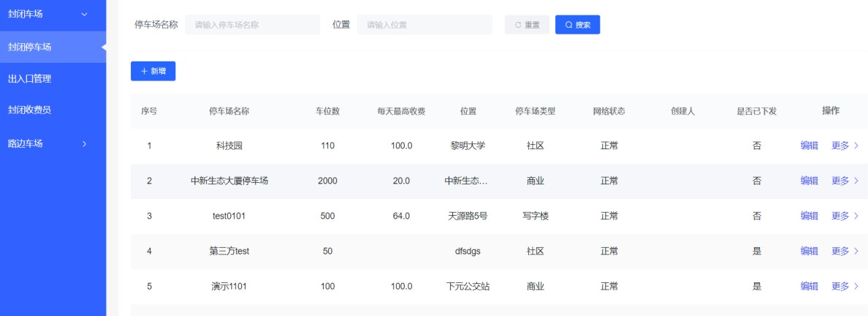
Task: Expand 更多 options for test0101
Action: pos(845,216)
